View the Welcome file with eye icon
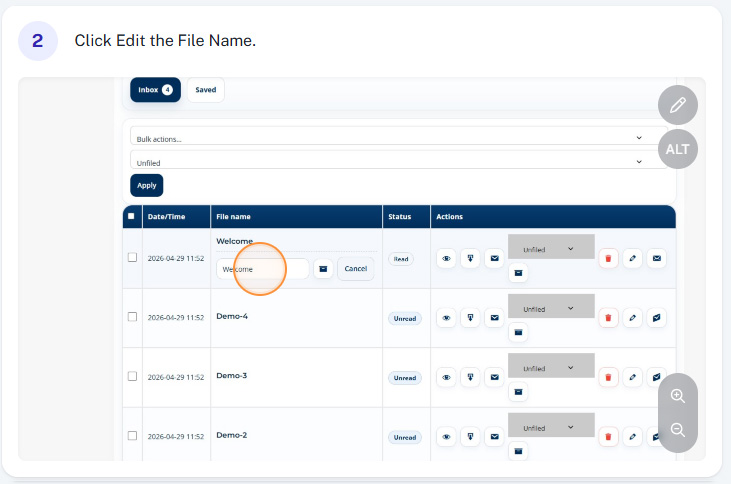731x484 pixels. (x=446, y=258)
